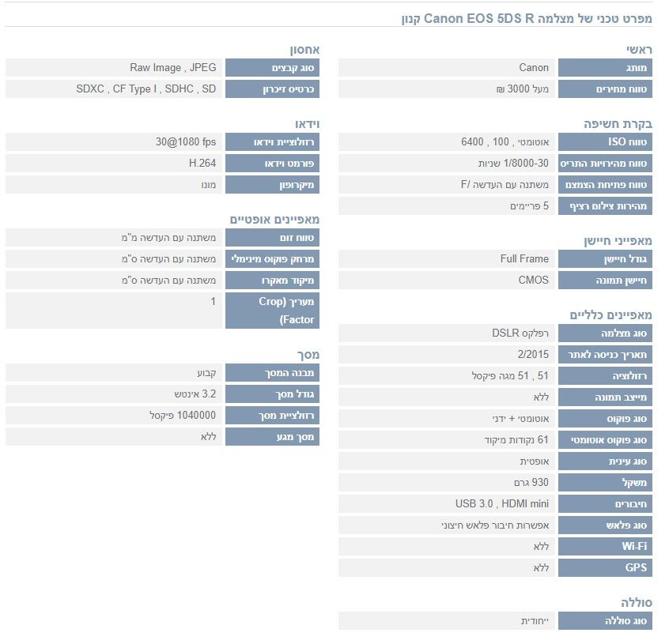Click the משקל (weight) label cell
The height and width of the screenshot is (644, 669).
tap(605, 482)
